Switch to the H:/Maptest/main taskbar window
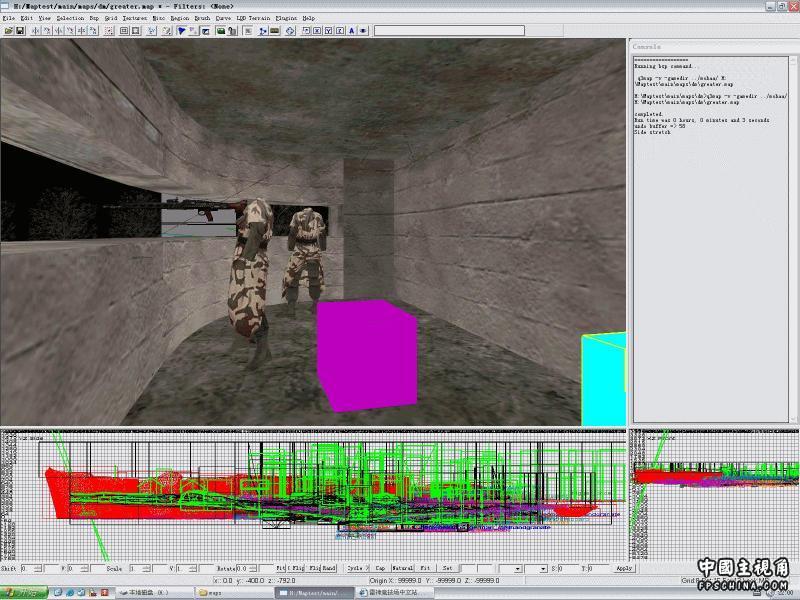 314,593
